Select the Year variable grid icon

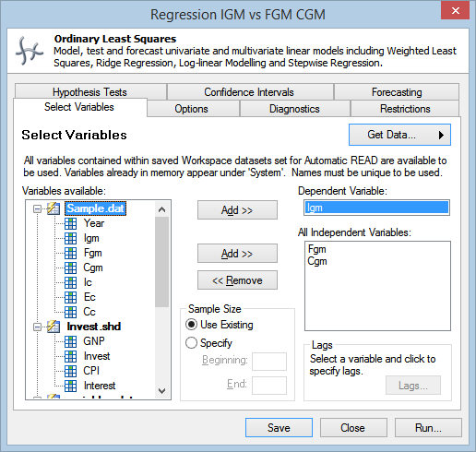[x=71, y=223]
